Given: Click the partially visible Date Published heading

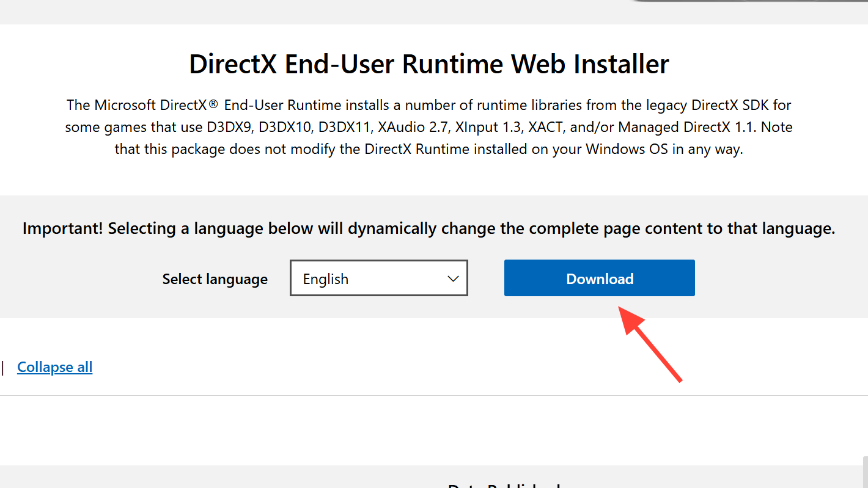Looking at the screenshot, I should 504,485.
